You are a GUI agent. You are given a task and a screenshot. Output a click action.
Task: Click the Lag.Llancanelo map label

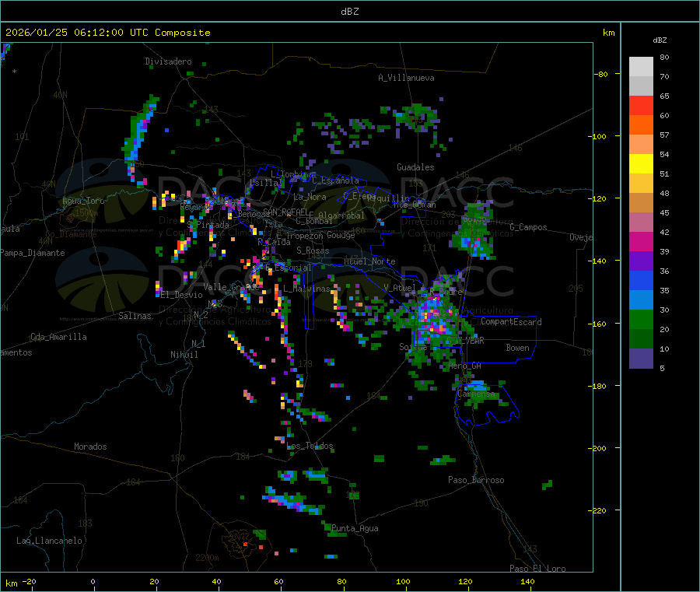click(49, 541)
